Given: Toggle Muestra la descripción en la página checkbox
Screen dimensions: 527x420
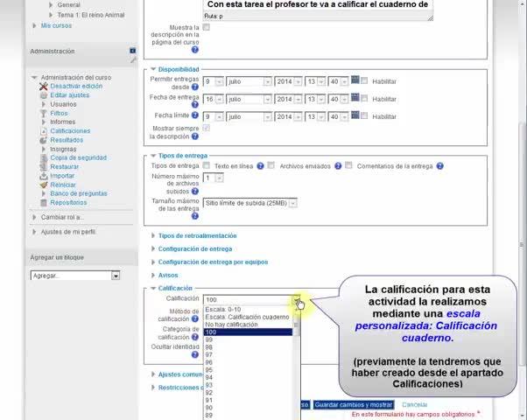Looking at the screenshot, I should pyautogui.click(x=207, y=27).
